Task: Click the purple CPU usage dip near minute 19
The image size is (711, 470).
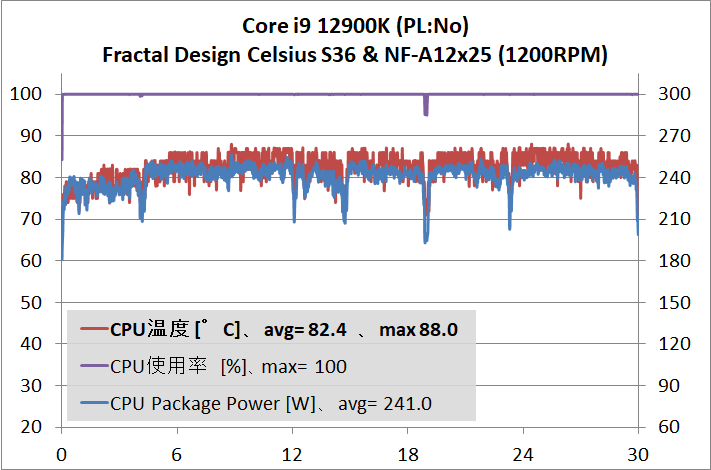Action: click(426, 106)
